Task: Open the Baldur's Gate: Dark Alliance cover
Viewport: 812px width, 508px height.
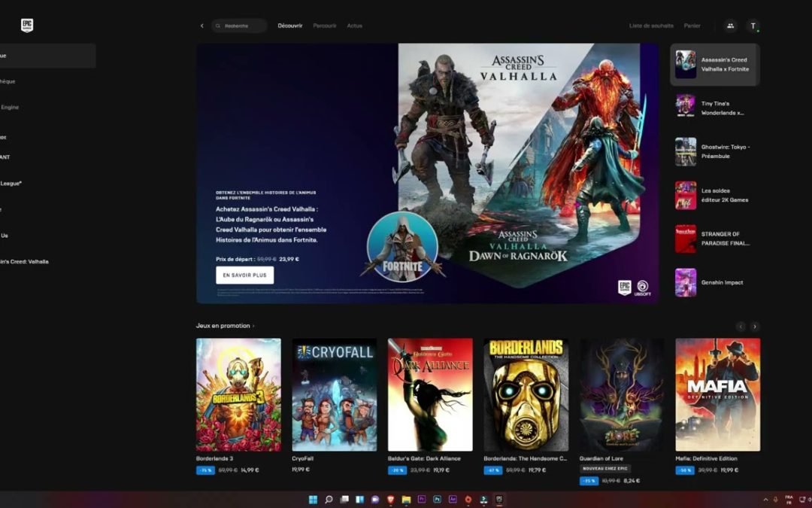Action: [430, 394]
